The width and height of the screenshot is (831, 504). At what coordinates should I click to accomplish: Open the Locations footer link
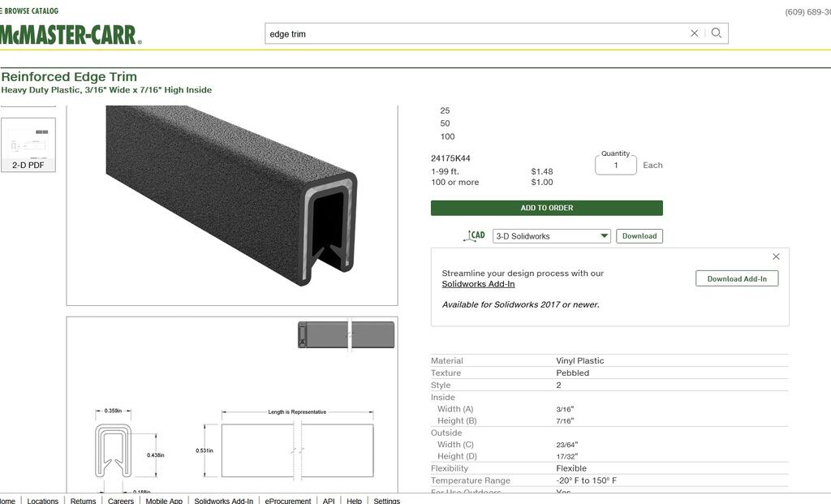43,500
